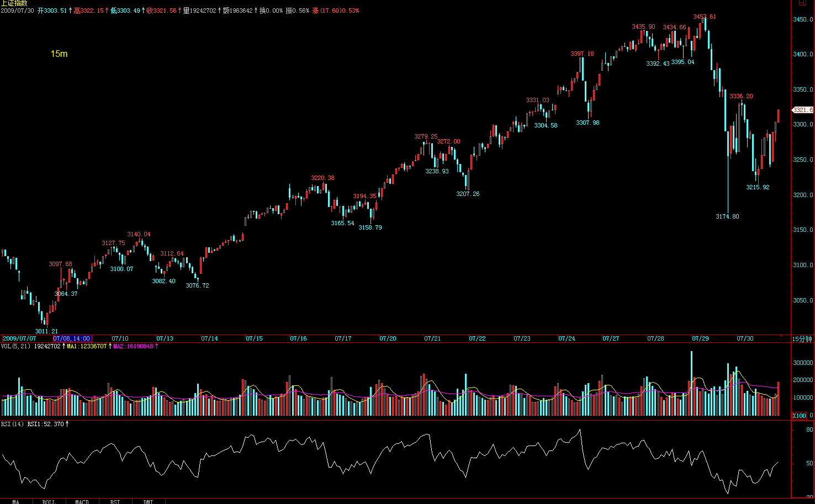Click the 07/13 date on time axis
Image resolution: width=815 pixels, height=504 pixels.
coord(165,339)
